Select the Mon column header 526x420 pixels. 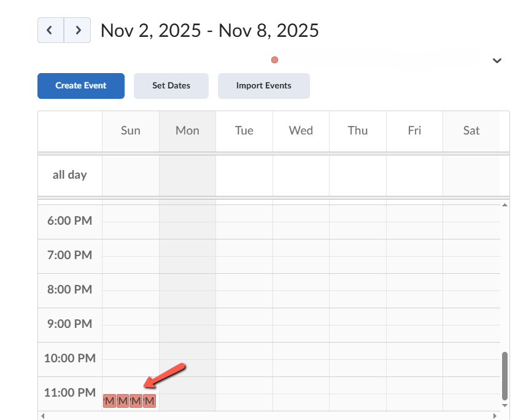coord(187,130)
